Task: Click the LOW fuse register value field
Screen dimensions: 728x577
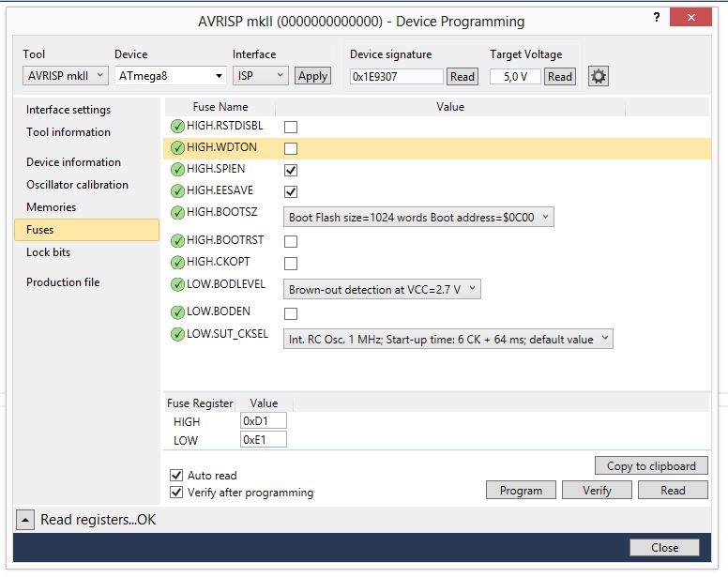Action: coord(264,440)
